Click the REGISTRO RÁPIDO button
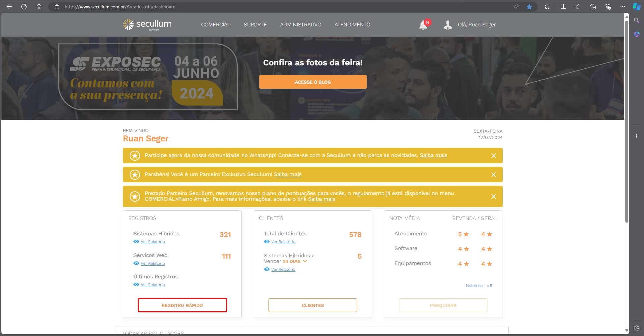The width and height of the screenshot is (644, 336). coord(182,305)
